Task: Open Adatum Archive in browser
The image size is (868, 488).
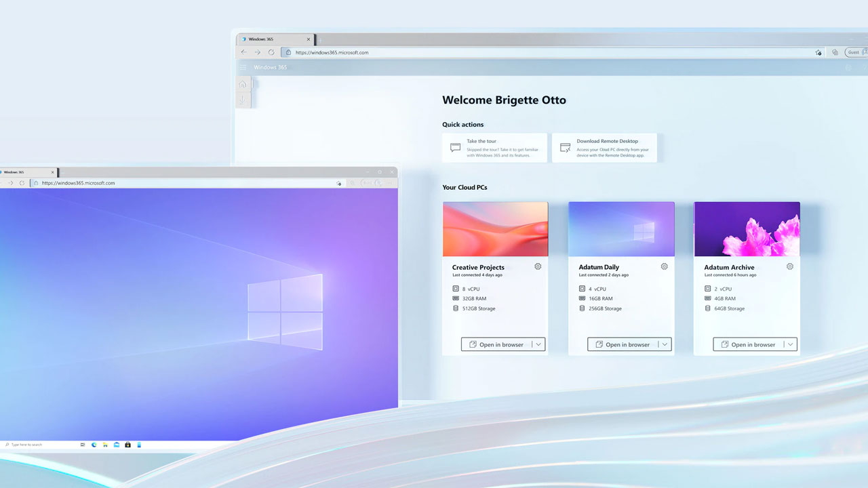Action: click(x=748, y=344)
